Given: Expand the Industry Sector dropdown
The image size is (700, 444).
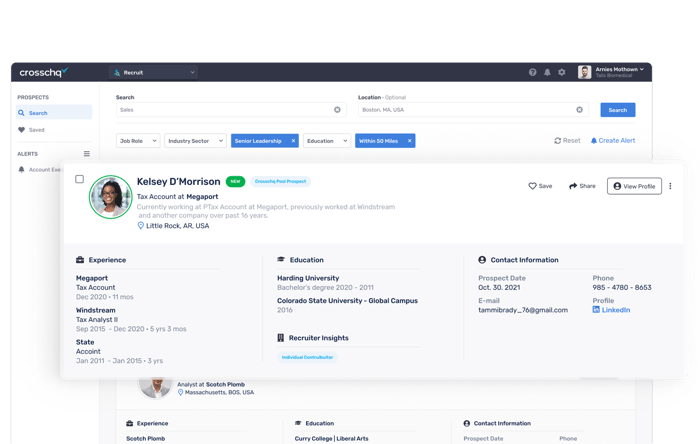Looking at the screenshot, I should pyautogui.click(x=195, y=141).
